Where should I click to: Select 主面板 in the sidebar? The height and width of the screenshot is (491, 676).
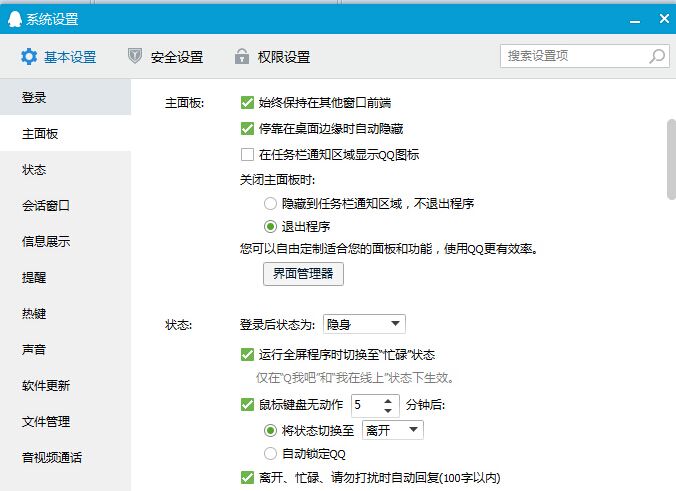[x=66, y=134]
